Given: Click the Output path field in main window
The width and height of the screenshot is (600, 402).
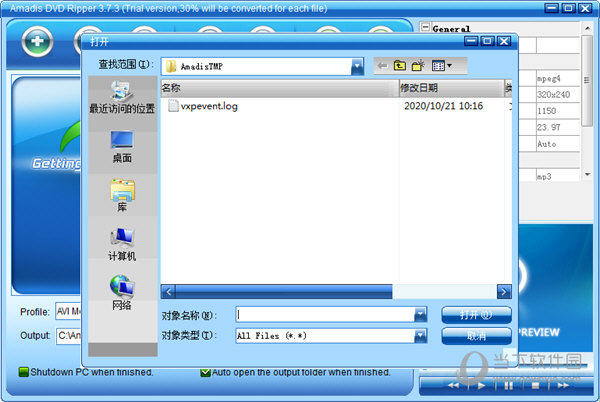Looking at the screenshot, I should 68,336.
